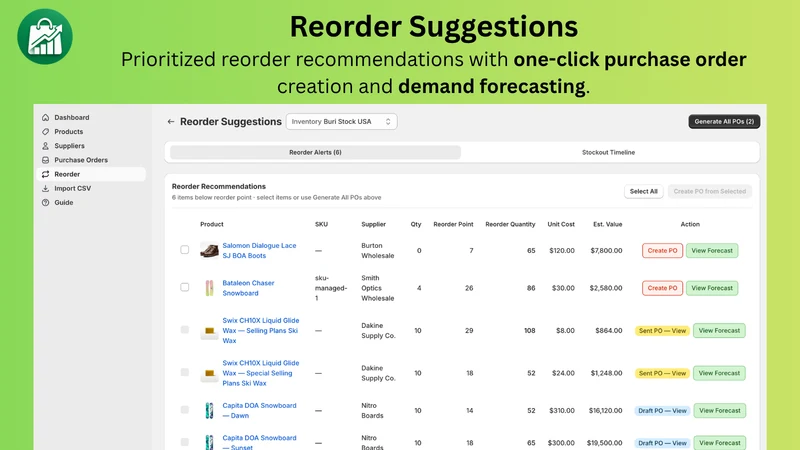Image resolution: width=800 pixels, height=450 pixels.
Task: Click Draft PO — View for $19,500.00 row
Action: (662, 443)
